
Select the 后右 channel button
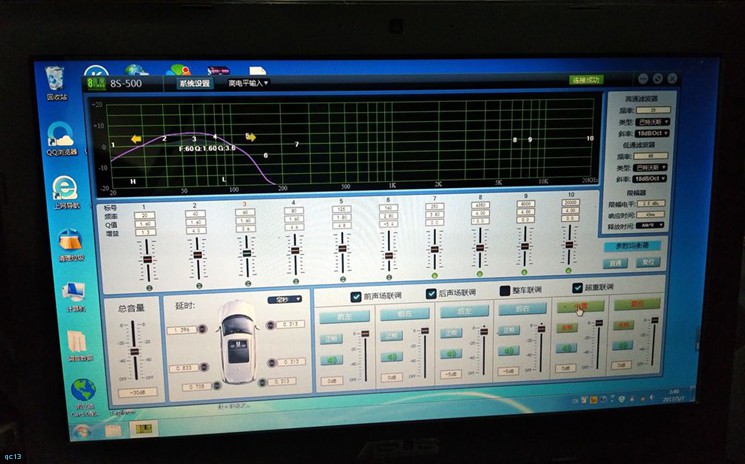coord(522,309)
